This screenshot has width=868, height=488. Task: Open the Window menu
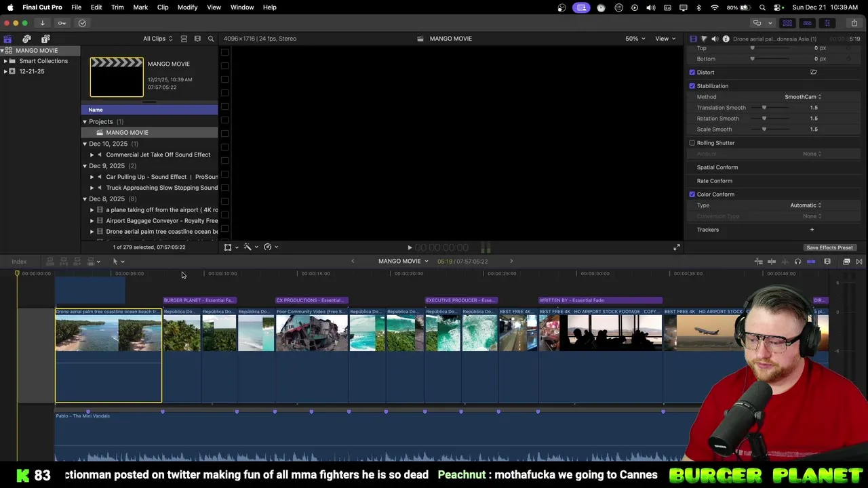click(242, 7)
